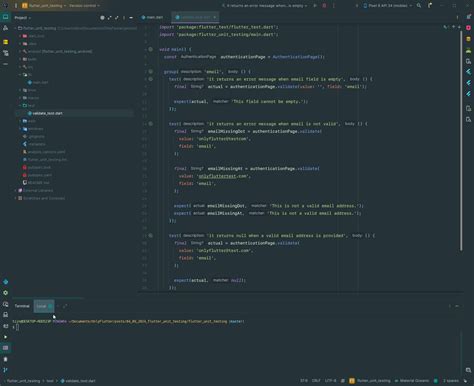Open the yellow Resource Manager sidebar icon
This screenshot has height=386, width=474.
point(6,42)
